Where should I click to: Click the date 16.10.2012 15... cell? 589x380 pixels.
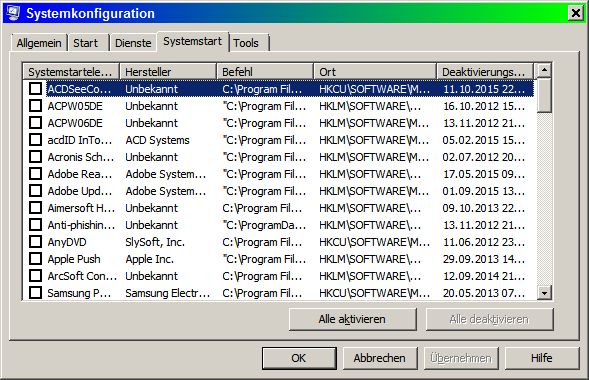coord(484,106)
